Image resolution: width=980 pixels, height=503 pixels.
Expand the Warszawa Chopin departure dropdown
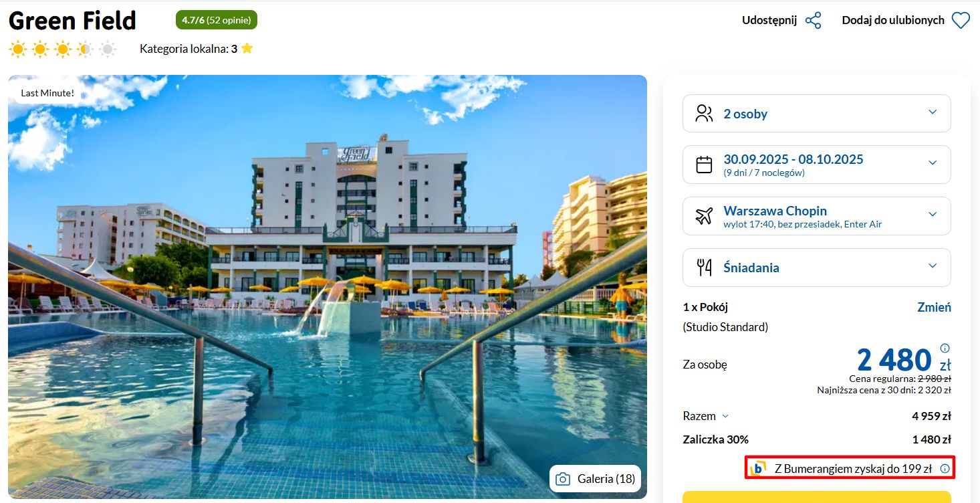pos(816,216)
